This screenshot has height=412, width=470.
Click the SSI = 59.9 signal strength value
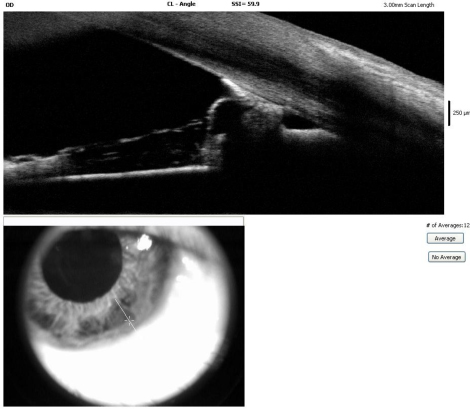[245, 4]
